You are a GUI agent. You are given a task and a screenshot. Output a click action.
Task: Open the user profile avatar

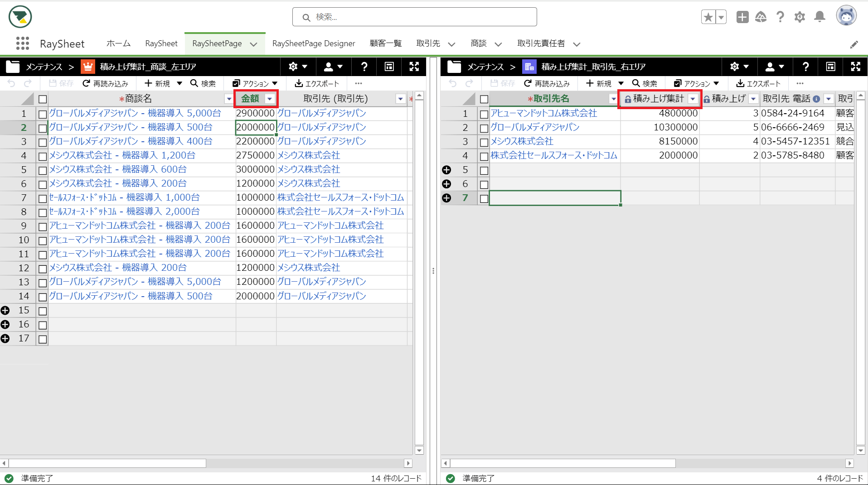point(846,16)
